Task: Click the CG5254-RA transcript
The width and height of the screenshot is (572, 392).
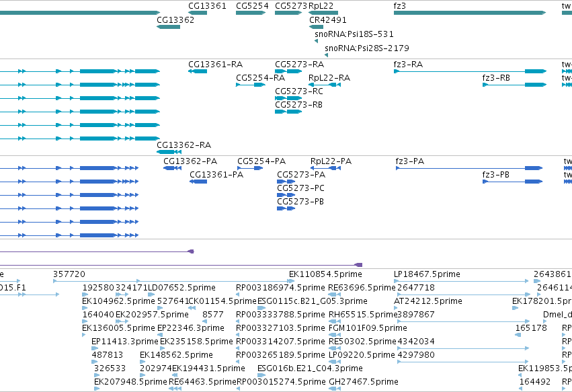Action: (251, 85)
